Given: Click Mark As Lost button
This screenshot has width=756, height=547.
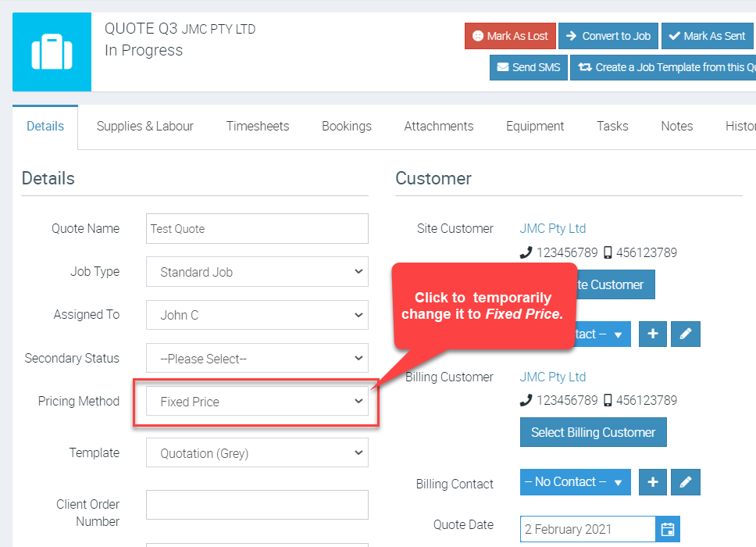Looking at the screenshot, I should [509, 36].
